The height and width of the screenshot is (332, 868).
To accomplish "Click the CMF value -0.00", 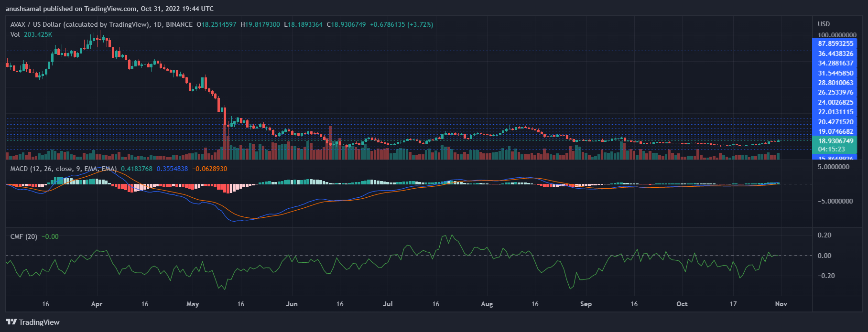I will click(50, 236).
